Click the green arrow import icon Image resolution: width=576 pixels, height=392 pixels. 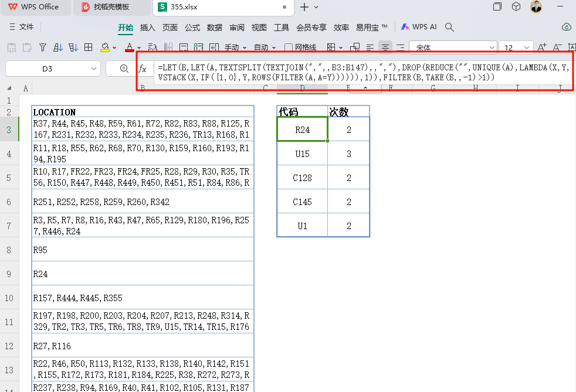(x=214, y=47)
